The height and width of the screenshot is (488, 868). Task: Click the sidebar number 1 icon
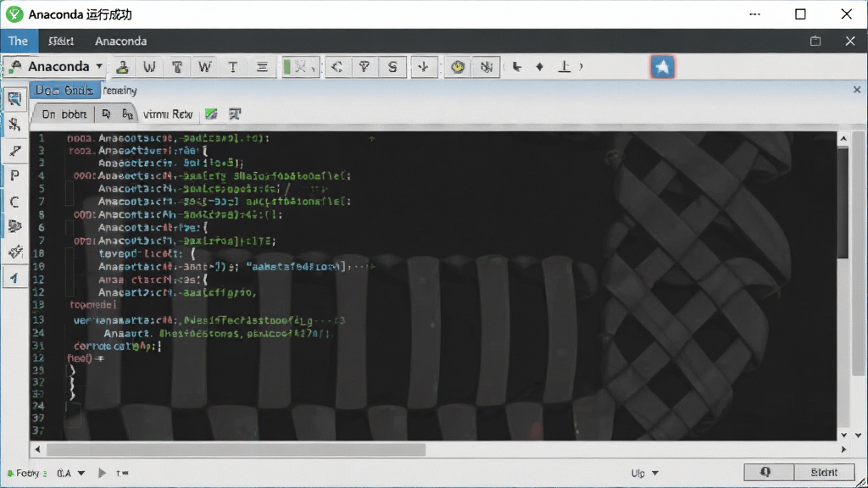15,278
